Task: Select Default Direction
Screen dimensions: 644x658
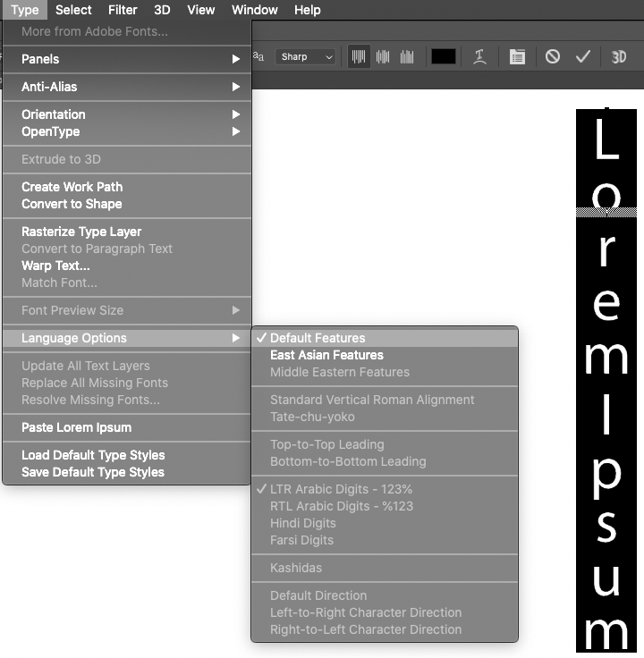Action: (x=385, y=595)
